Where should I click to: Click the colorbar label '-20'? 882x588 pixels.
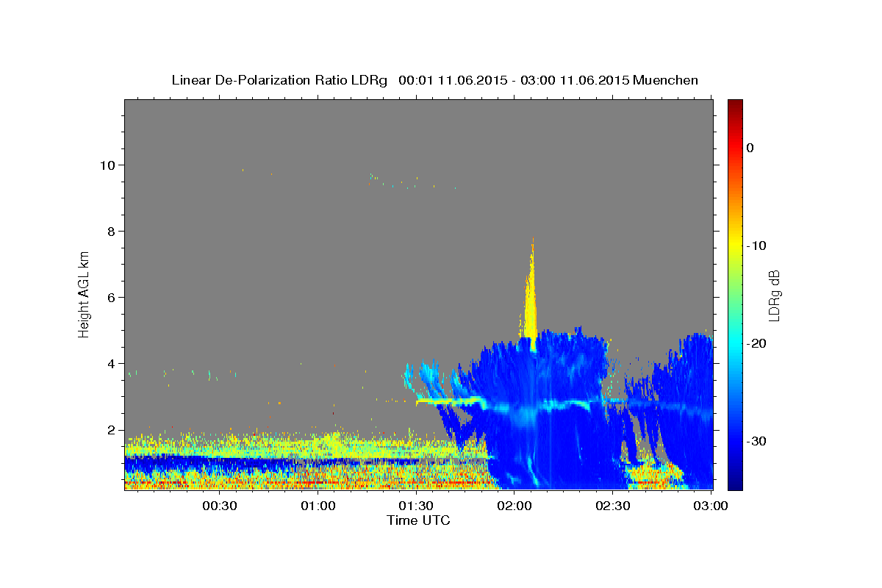click(757, 343)
